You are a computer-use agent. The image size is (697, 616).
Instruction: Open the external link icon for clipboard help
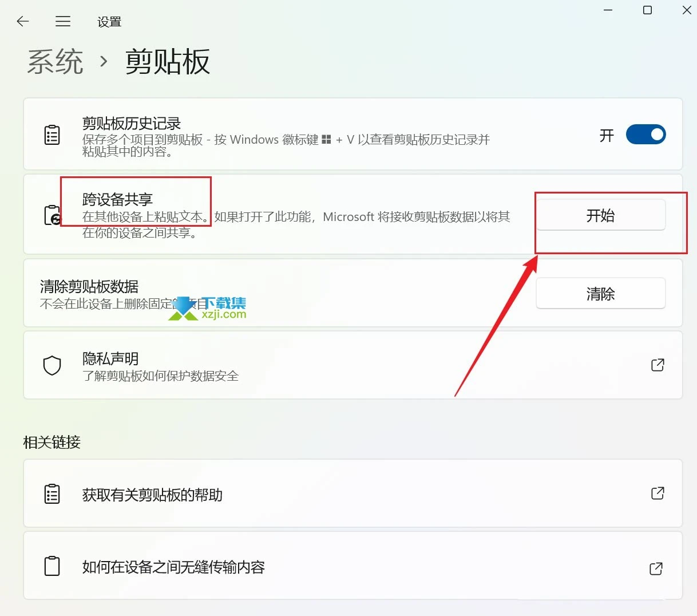click(x=658, y=493)
